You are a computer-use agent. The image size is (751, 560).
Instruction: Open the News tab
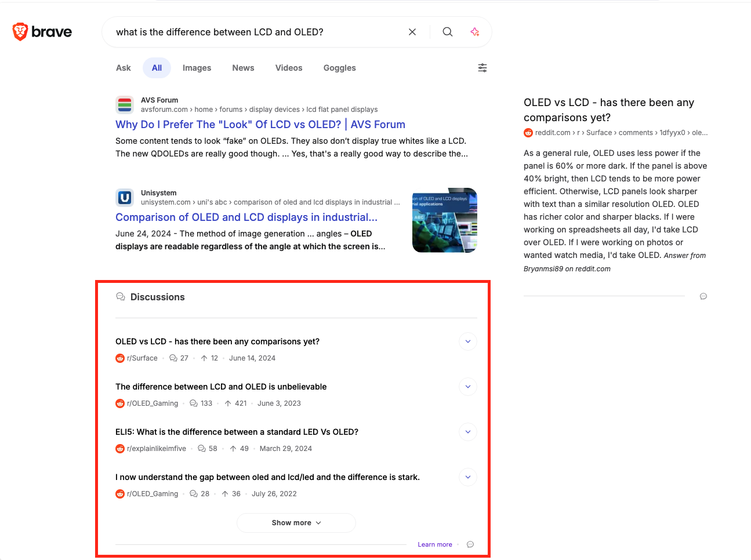[x=243, y=68]
